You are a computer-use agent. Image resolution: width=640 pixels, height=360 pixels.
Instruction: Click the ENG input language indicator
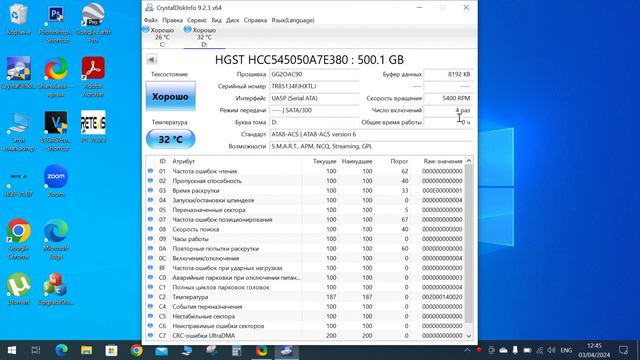pyautogui.click(x=566, y=350)
